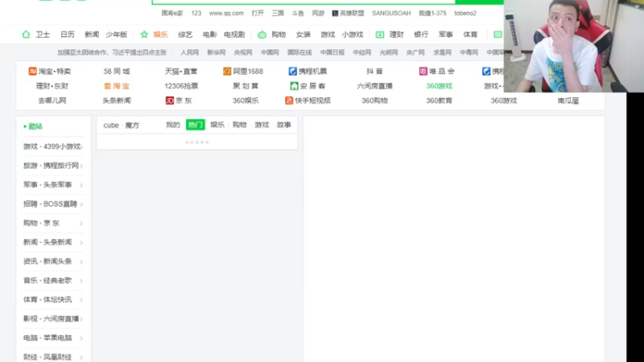This screenshot has width=644, height=362.
Task: Expand the 资讯·新闻头条 row chevron
Action: [x=81, y=261]
